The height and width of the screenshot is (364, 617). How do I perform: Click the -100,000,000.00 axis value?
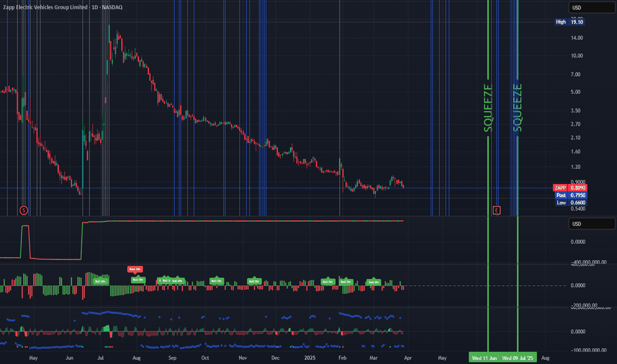click(x=589, y=350)
